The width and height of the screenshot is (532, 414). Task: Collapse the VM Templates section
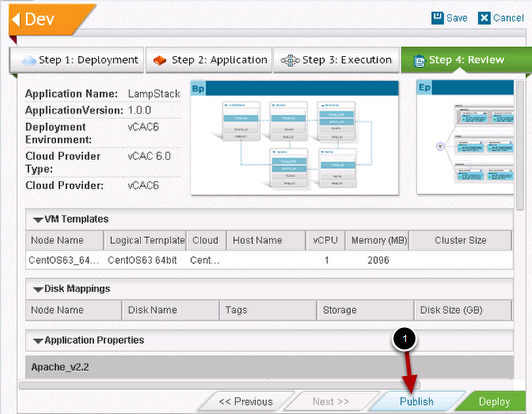[x=38, y=220]
